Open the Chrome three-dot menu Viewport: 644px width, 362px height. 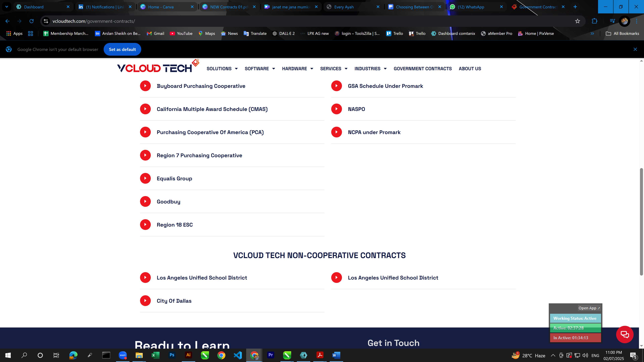(636, 21)
